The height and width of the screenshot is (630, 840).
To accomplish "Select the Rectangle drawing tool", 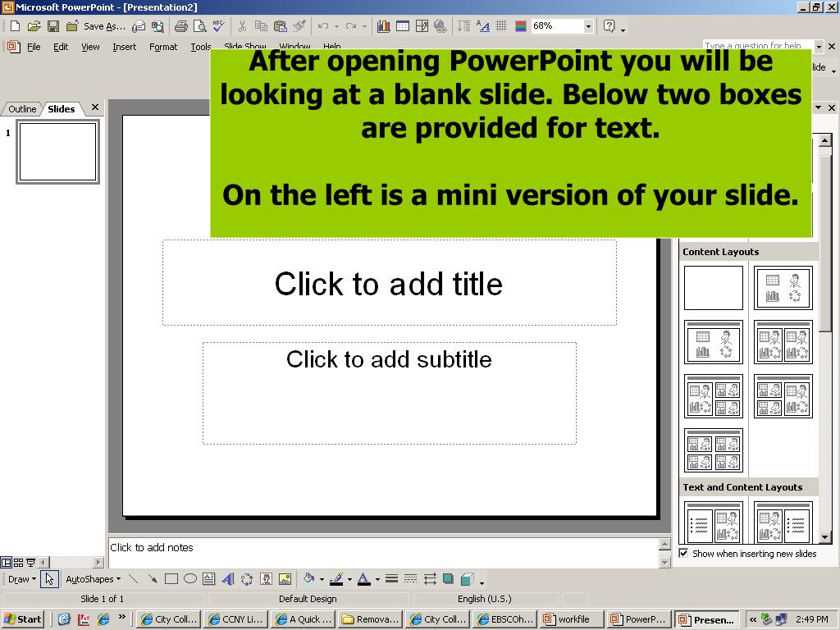I will 171,579.
